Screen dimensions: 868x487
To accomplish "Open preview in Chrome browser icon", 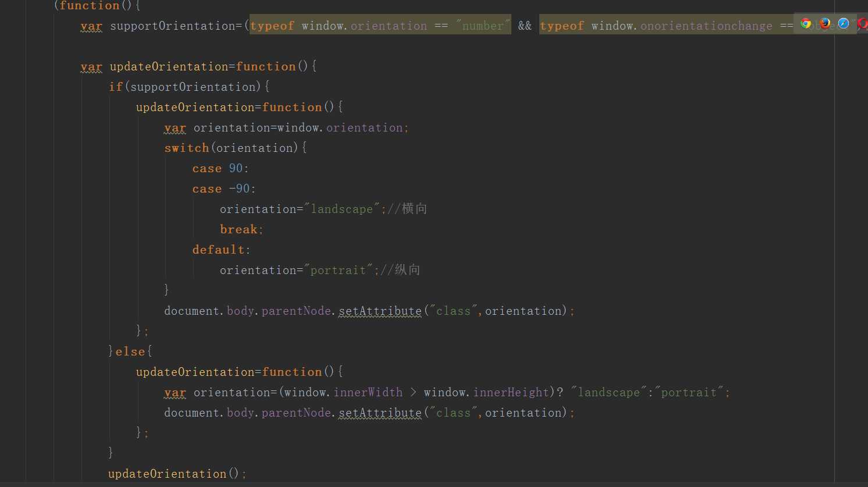I will (806, 23).
